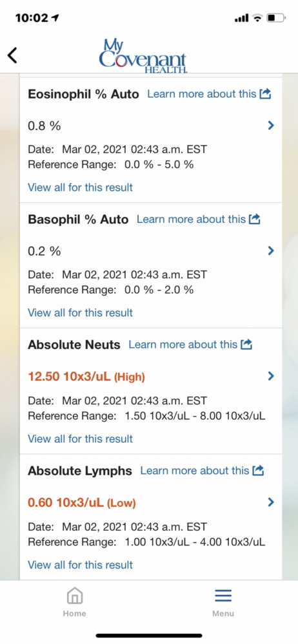Image resolution: width=298 pixels, height=644 pixels.
Task: Tap the back arrow icon
Action: coord(13,55)
